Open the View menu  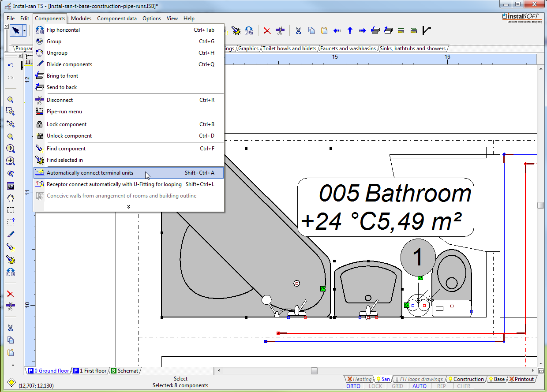tap(172, 19)
